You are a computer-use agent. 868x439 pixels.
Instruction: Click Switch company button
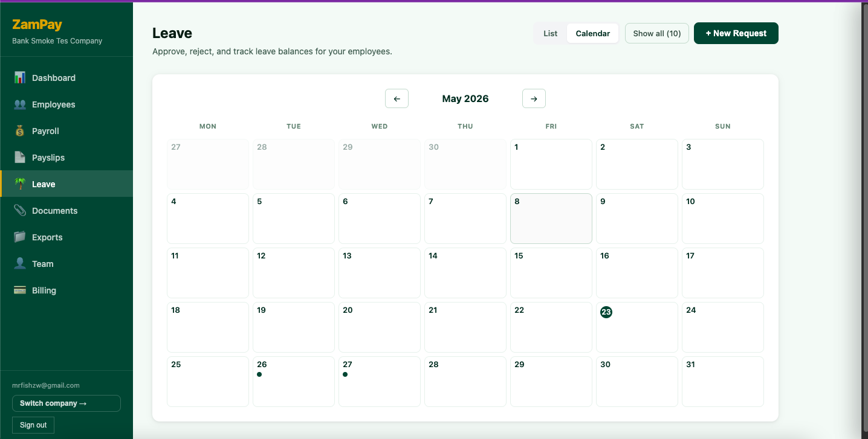(x=66, y=403)
